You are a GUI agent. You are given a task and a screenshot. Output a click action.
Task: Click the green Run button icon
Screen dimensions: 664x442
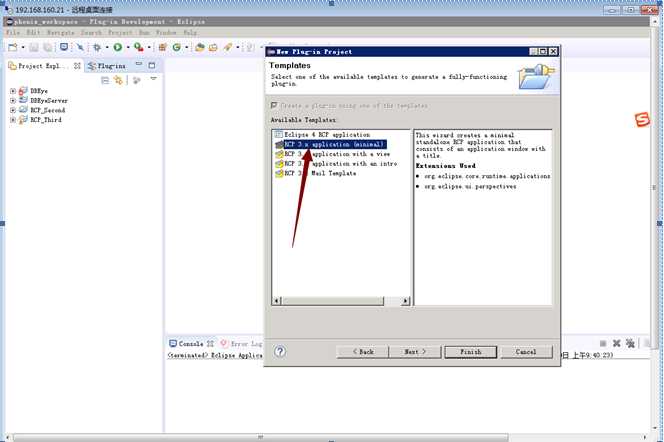[x=118, y=47]
